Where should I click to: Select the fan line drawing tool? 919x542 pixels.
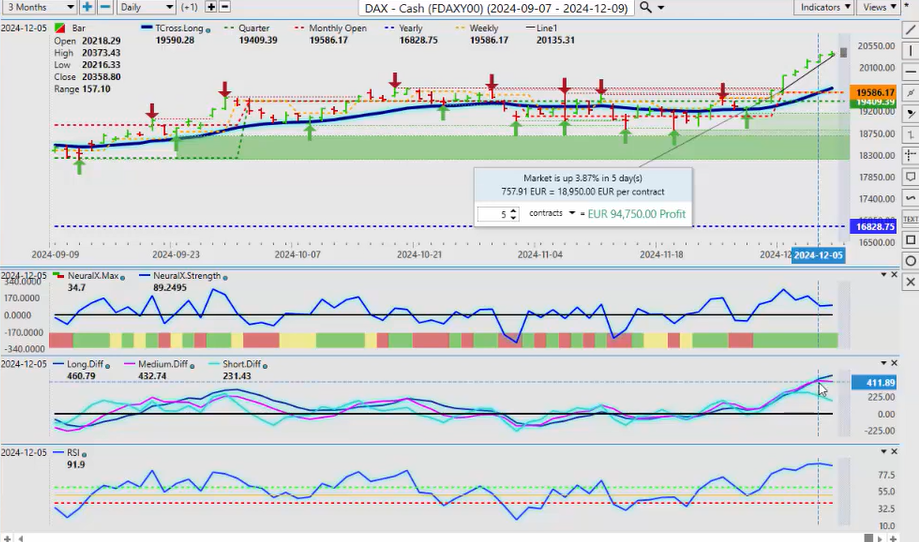tap(910, 114)
